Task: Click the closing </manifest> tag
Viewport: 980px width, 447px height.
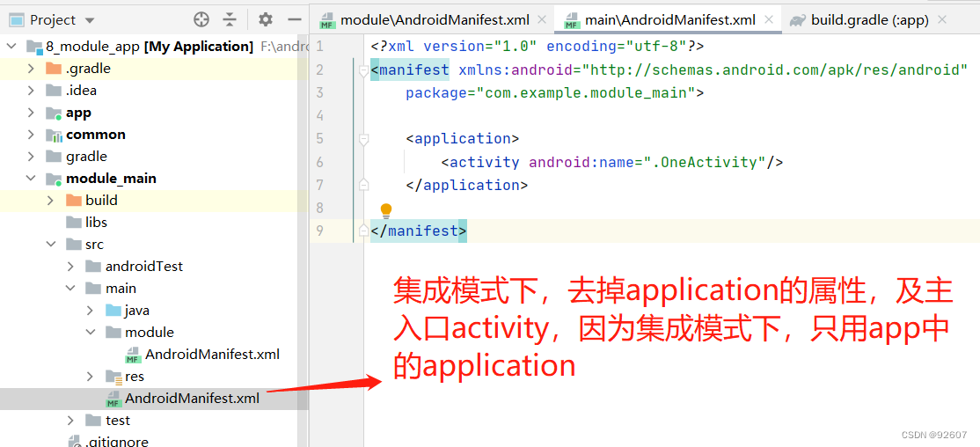Action: (x=419, y=231)
